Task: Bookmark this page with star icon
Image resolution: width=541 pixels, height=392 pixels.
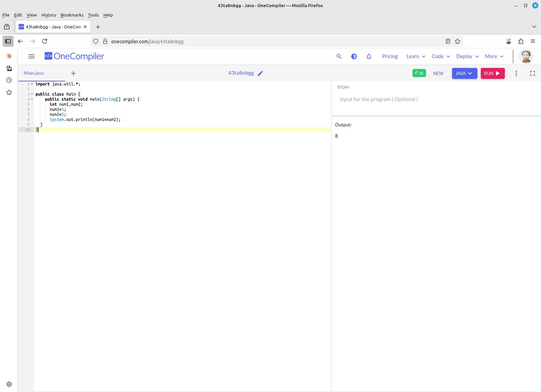Action: tap(458, 41)
